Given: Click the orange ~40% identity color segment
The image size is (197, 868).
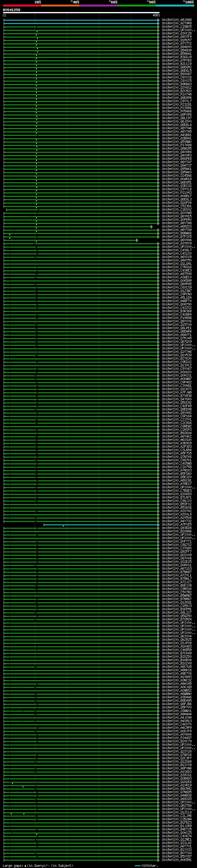Looking at the screenshot, I should (60, 6).
